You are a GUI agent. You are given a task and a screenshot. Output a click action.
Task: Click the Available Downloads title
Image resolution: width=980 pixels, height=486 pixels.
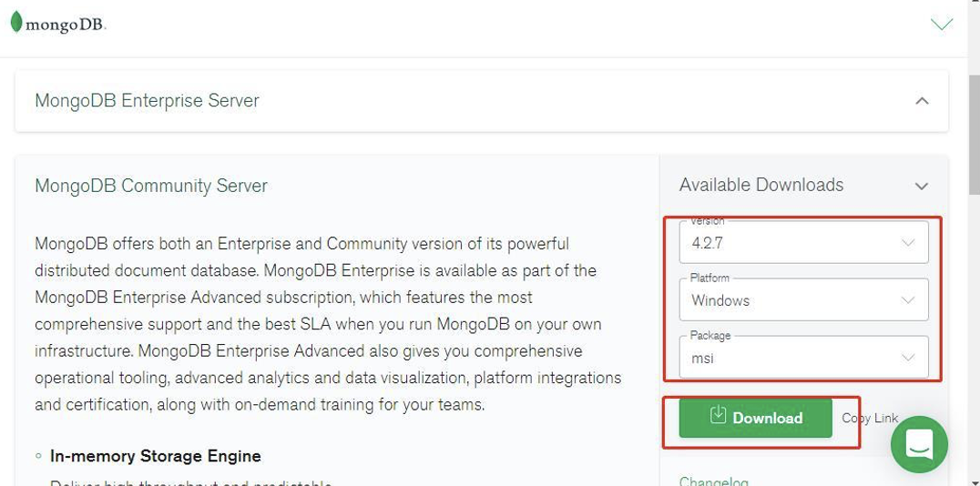point(761,185)
